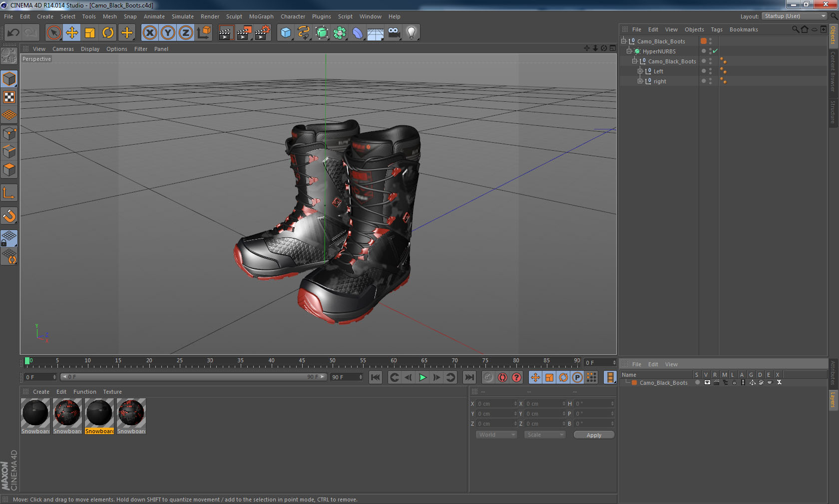Click the Undo arrow icon
This screenshot has height=504, width=839.
click(13, 33)
